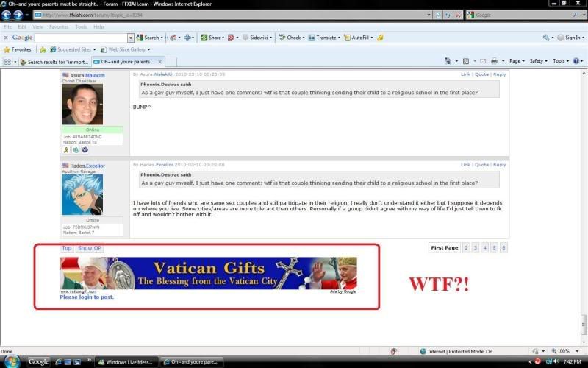Click the Google toolbar wrench settings icon
Viewport: 588px width, 368px height.
546,38
